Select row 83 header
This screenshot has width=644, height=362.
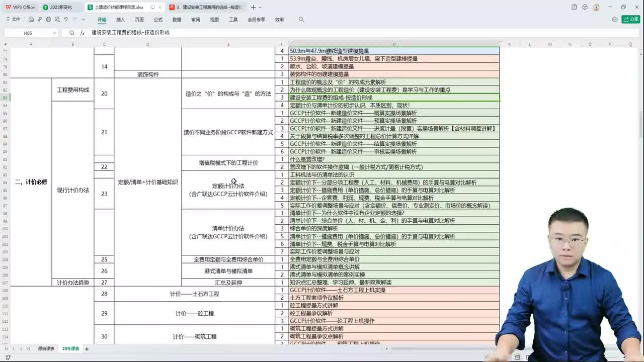point(5,98)
